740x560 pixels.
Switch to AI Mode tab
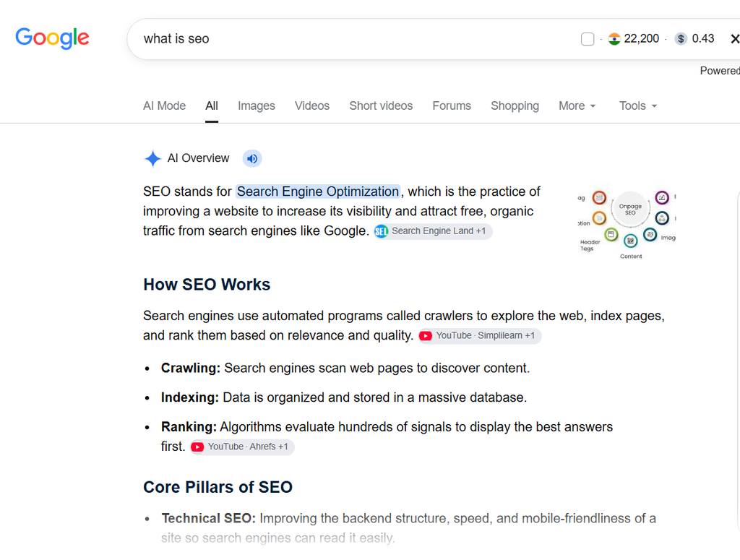(164, 105)
